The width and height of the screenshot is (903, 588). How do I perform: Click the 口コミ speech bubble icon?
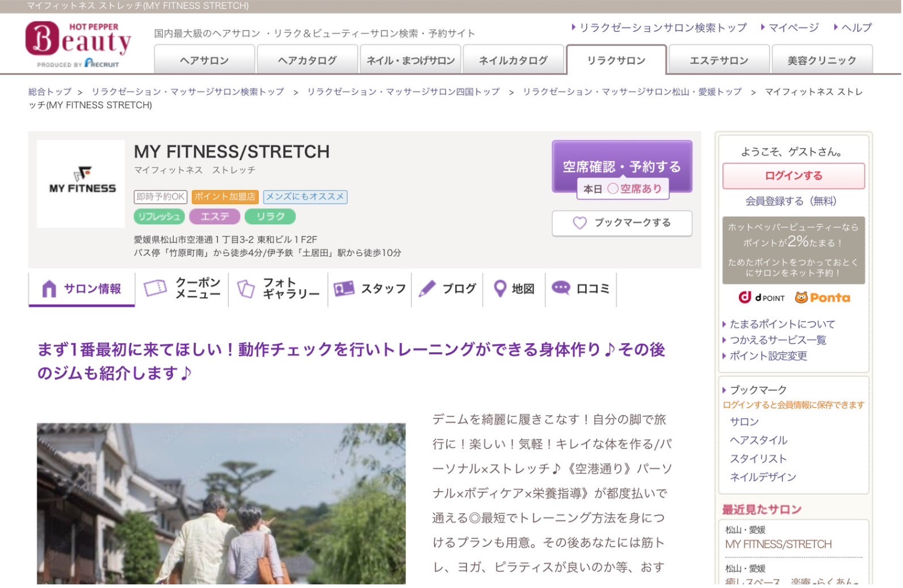[561, 288]
